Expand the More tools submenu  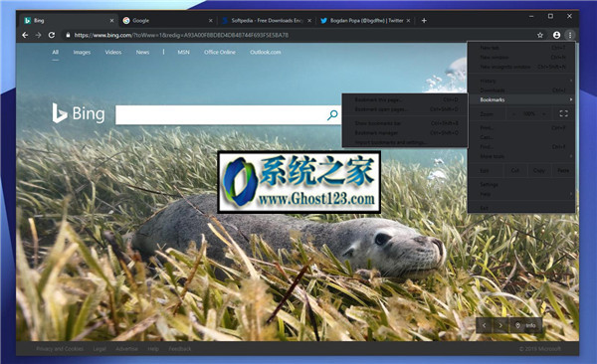click(x=521, y=156)
